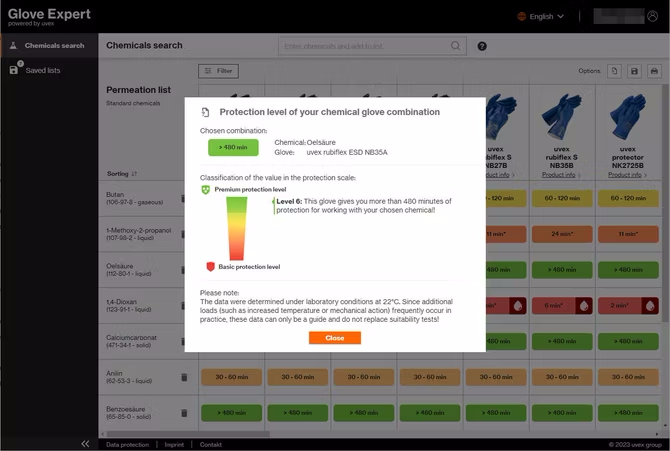
Task: Open the Imprint footer link
Action: tap(173, 444)
